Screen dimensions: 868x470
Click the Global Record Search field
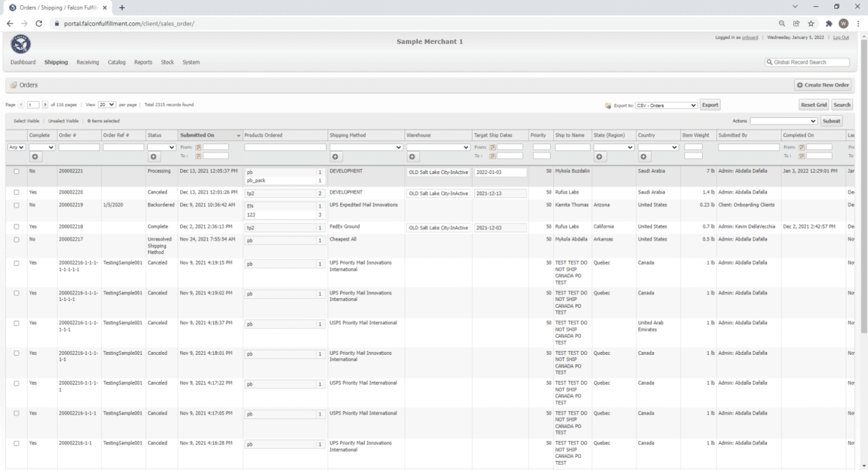pos(807,63)
